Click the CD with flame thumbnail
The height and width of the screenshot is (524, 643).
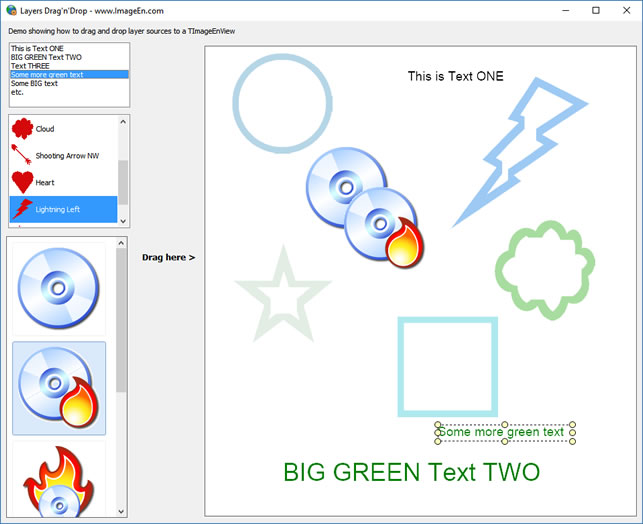pyautogui.click(x=59, y=388)
